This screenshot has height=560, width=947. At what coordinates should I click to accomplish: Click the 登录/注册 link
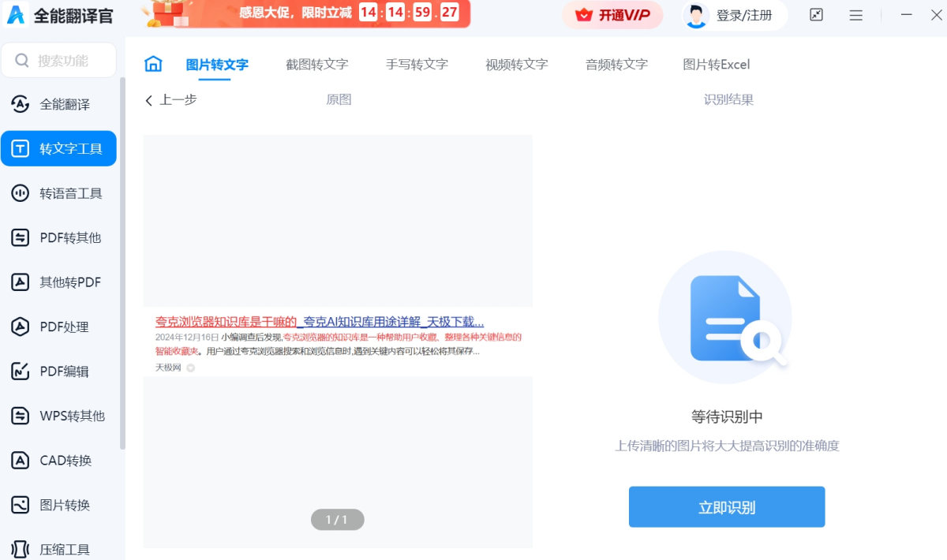(x=744, y=15)
